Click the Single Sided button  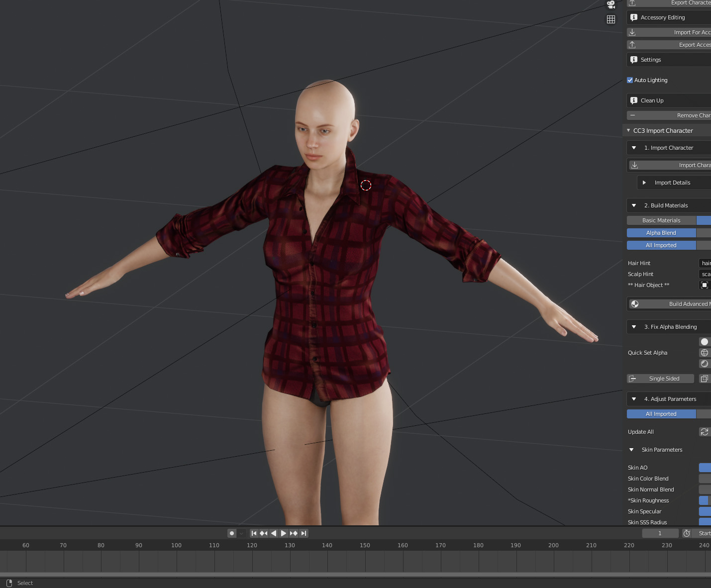pos(660,379)
